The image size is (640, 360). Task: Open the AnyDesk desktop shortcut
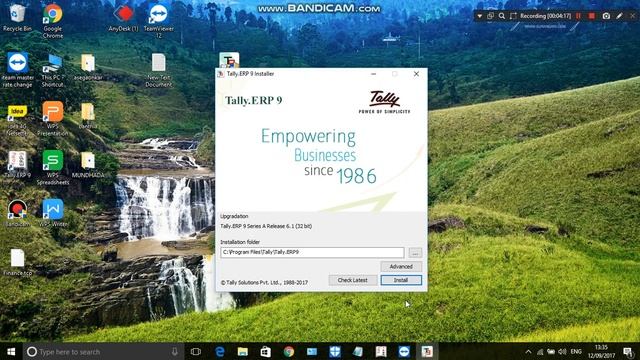tap(123, 18)
